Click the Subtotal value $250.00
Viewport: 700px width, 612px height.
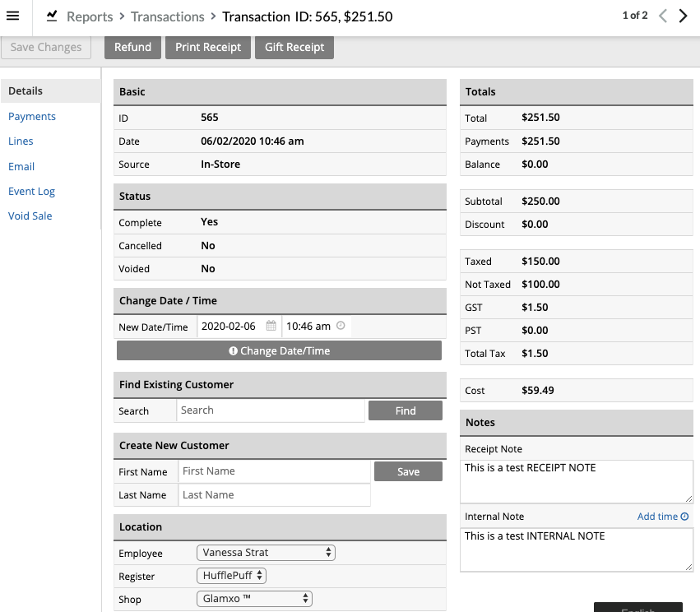click(540, 202)
